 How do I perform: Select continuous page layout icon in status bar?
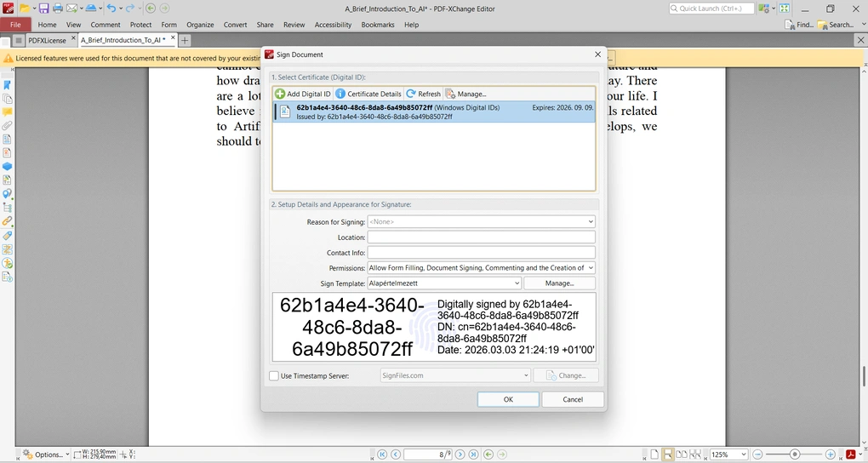668,454
